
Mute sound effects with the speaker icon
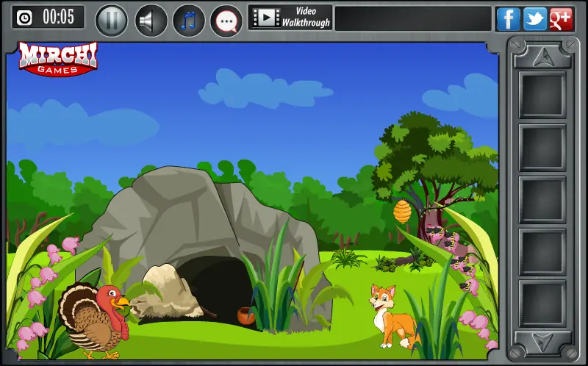click(x=151, y=21)
